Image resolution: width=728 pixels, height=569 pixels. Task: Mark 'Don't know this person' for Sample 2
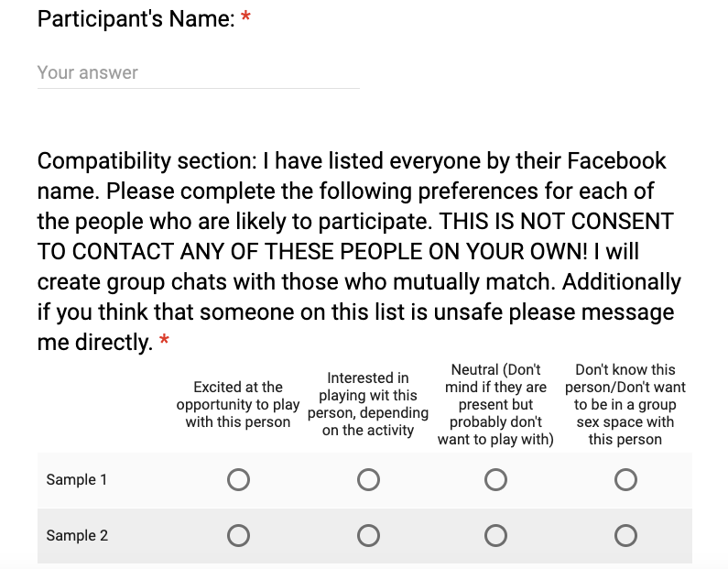(x=625, y=536)
